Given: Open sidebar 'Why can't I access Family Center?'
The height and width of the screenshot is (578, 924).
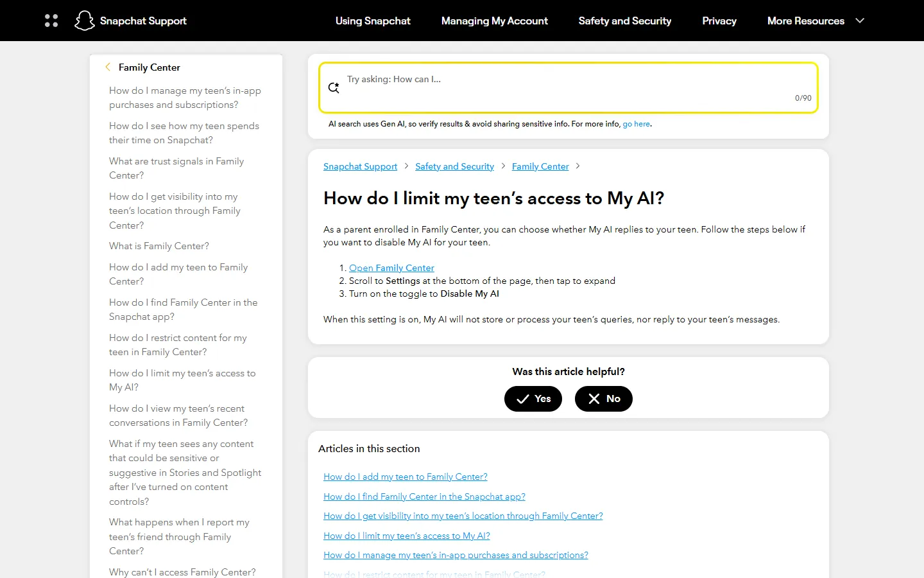Looking at the screenshot, I should click(x=182, y=572).
